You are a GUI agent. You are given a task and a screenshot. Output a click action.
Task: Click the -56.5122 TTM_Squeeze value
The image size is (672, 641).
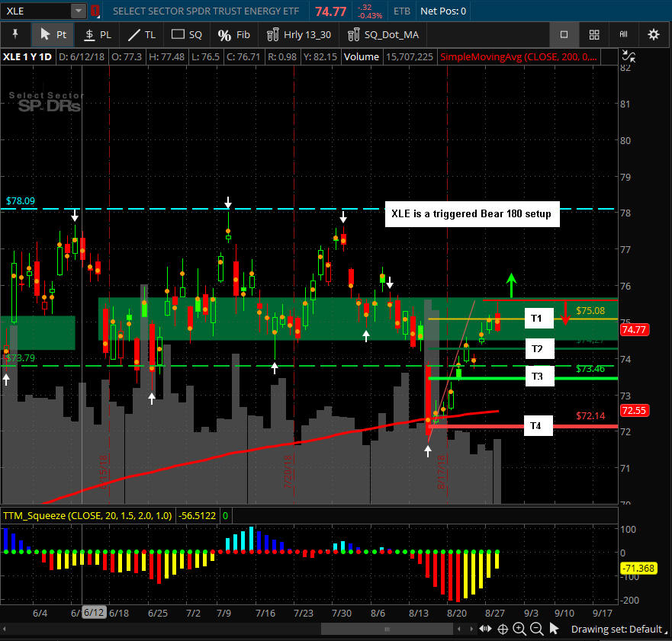click(x=197, y=515)
